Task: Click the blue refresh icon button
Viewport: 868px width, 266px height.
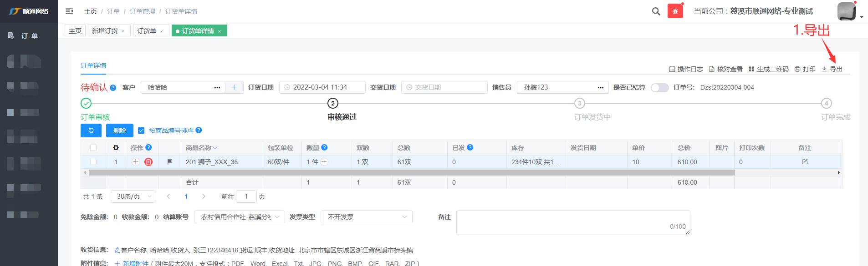Action: (91, 130)
